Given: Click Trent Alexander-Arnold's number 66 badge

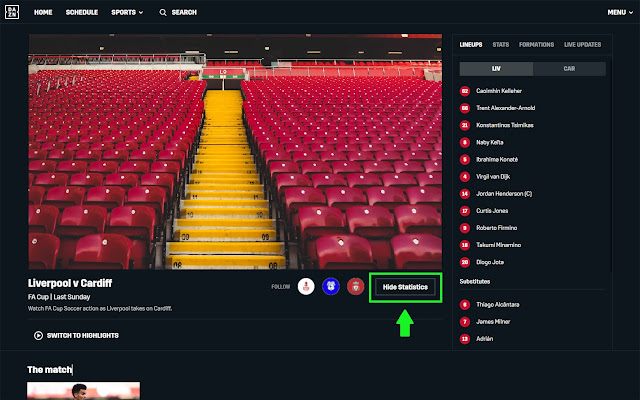Looking at the screenshot, I should pyautogui.click(x=464, y=108).
